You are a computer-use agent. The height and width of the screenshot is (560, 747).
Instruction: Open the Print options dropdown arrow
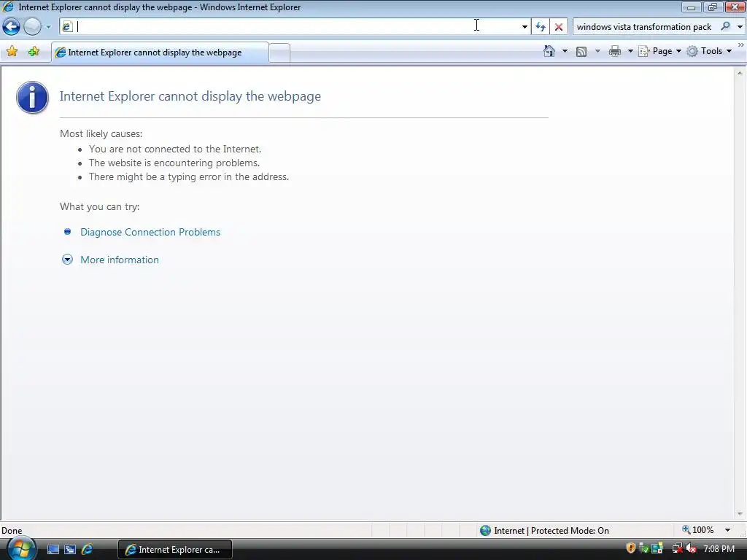[x=630, y=51]
